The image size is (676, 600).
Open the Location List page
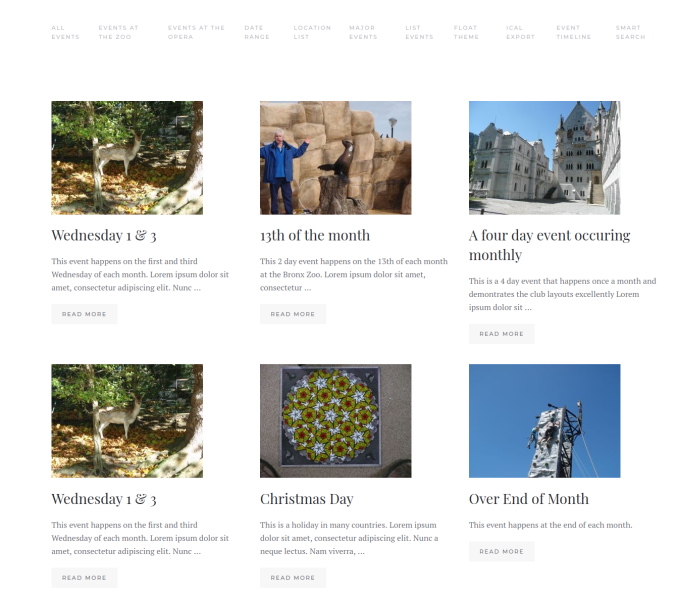(312, 32)
